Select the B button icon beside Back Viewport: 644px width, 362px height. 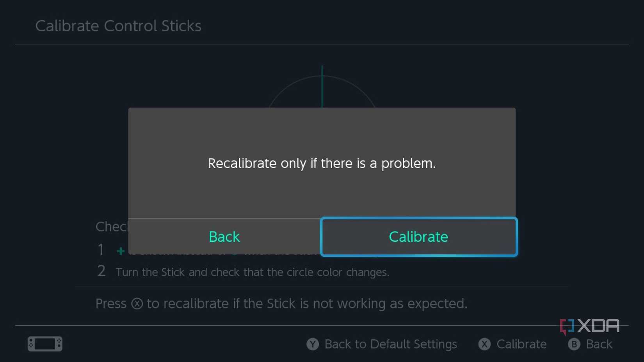(x=573, y=344)
